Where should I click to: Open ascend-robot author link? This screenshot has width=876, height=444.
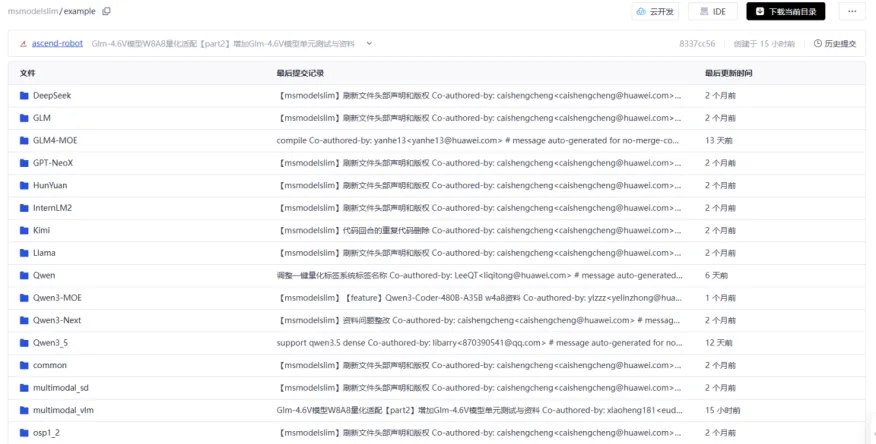point(57,44)
